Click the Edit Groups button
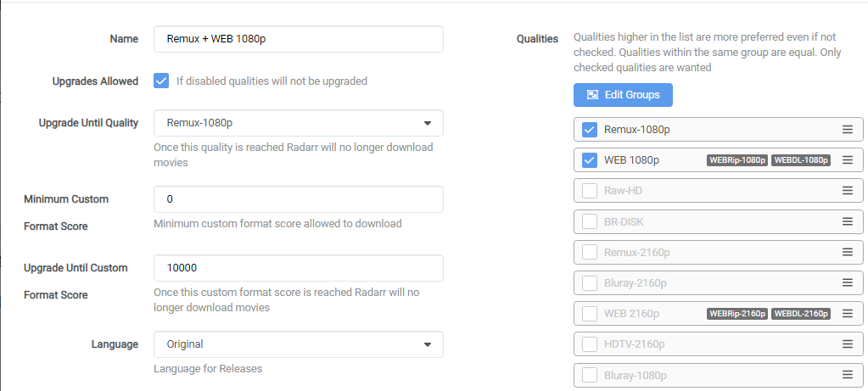 (x=623, y=95)
